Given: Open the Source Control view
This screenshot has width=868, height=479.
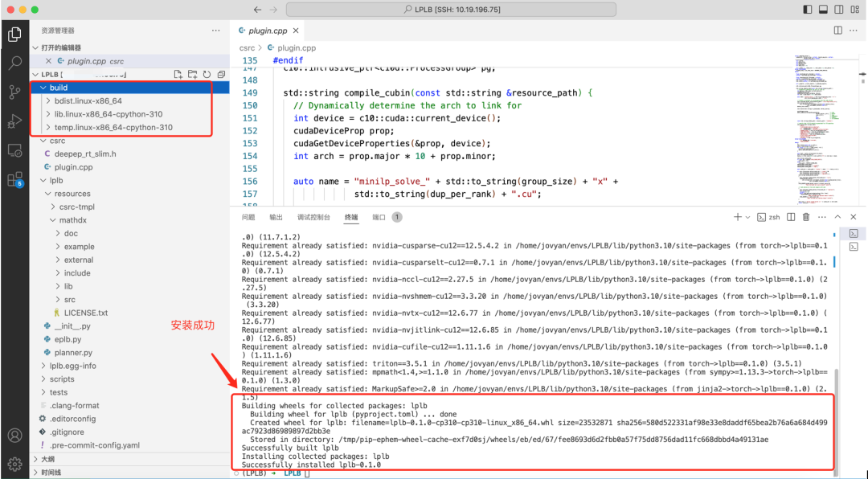Looking at the screenshot, I should (x=15, y=92).
